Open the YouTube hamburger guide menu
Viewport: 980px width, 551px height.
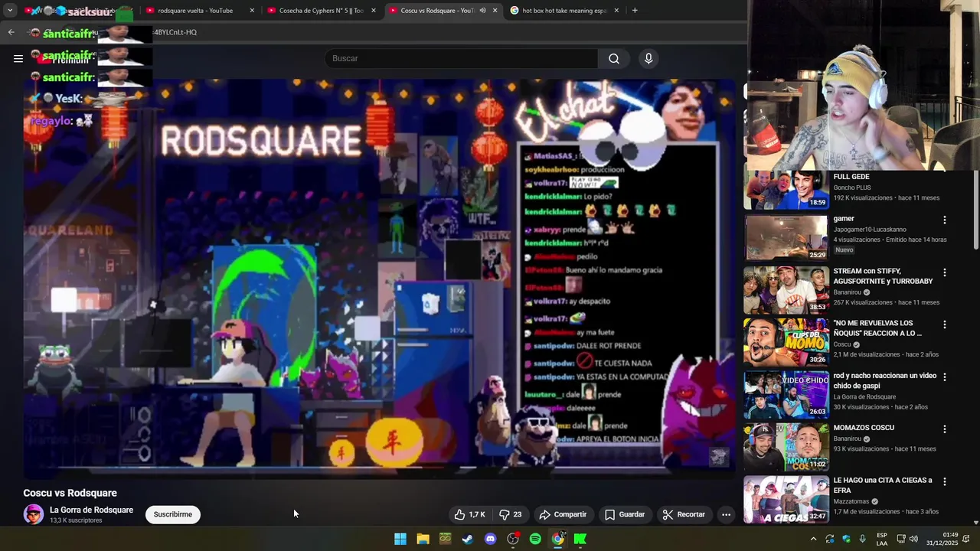click(18, 58)
